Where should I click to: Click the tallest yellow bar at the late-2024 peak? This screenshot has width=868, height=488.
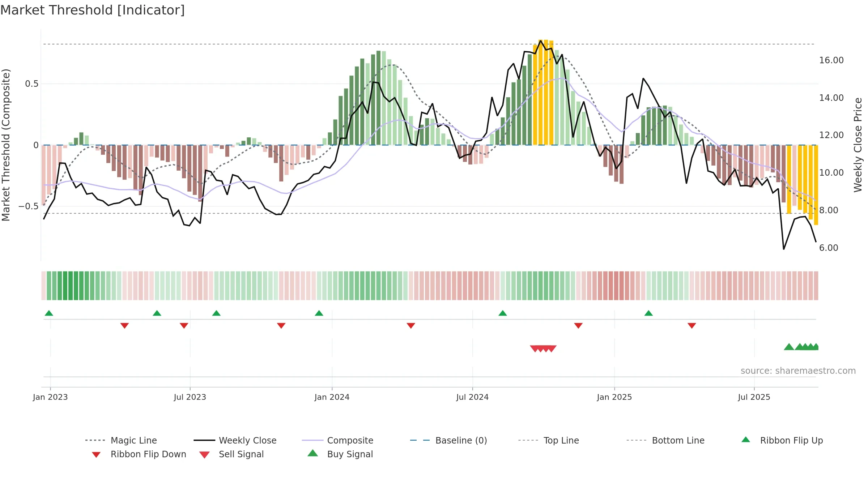[540, 92]
